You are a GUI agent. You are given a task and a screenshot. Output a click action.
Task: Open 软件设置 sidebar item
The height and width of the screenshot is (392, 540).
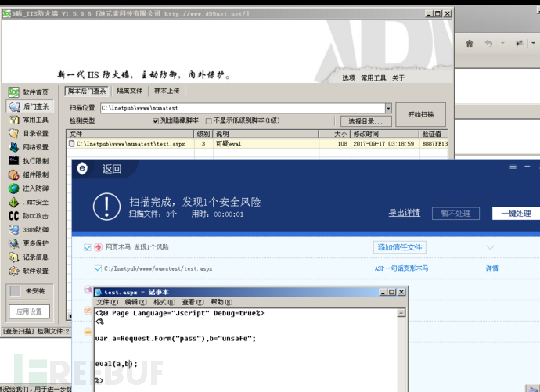(29, 271)
